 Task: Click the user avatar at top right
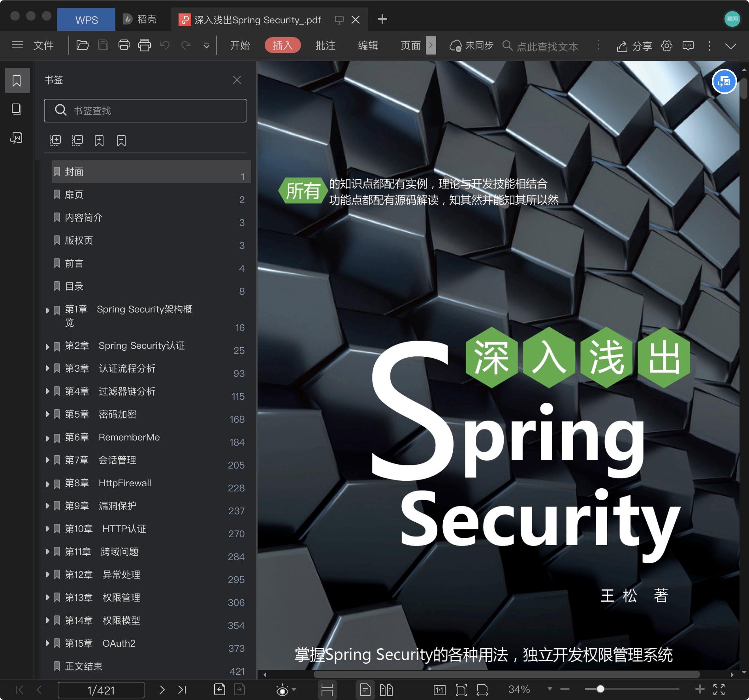pos(732,19)
